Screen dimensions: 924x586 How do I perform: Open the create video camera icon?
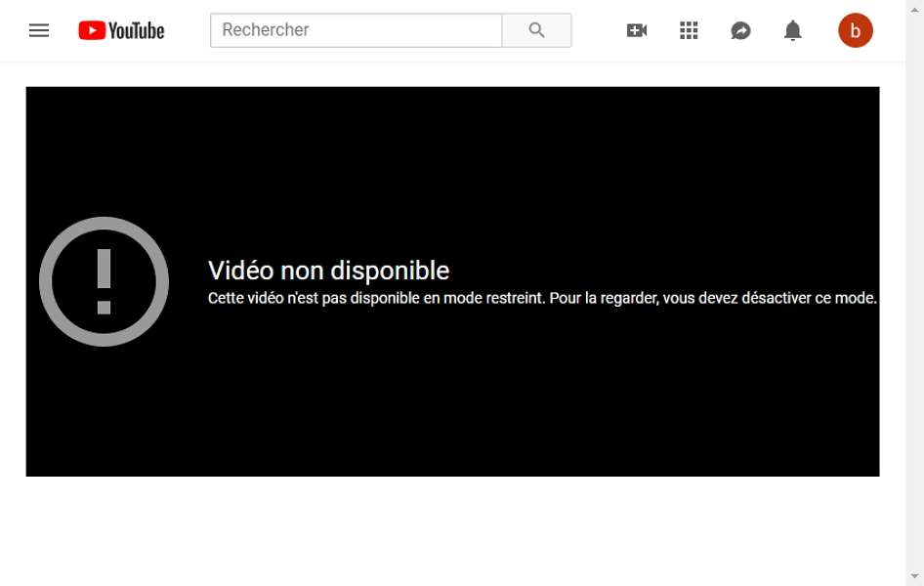coord(637,30)
